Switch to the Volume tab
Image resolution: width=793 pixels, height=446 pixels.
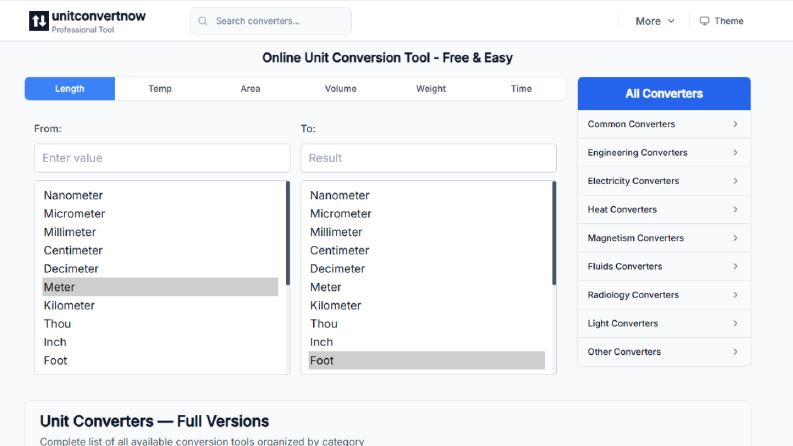click(x=340, y=88)
